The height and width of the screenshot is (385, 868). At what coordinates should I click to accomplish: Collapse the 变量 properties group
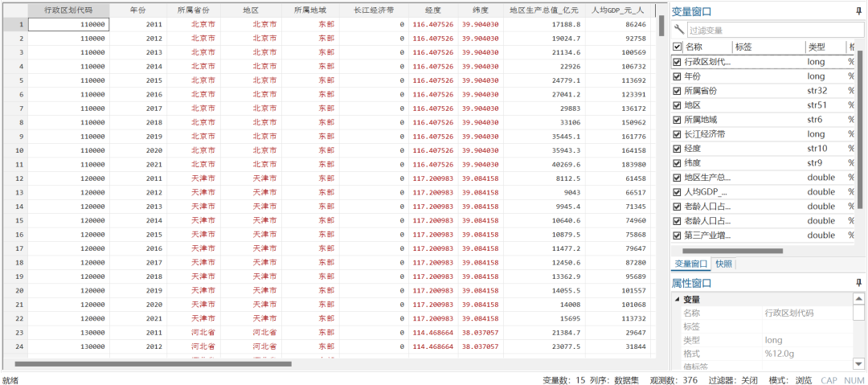(x=677, y=300)
